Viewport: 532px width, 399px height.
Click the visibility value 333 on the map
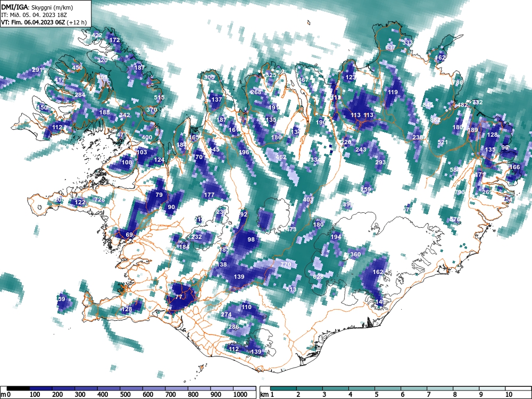pyautogui.click(x=408, y=43)
